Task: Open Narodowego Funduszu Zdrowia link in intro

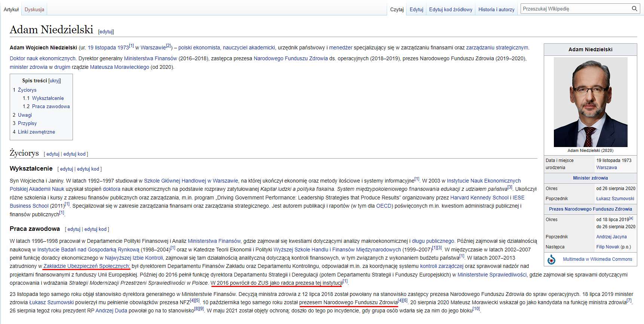Action: point(291,58)
